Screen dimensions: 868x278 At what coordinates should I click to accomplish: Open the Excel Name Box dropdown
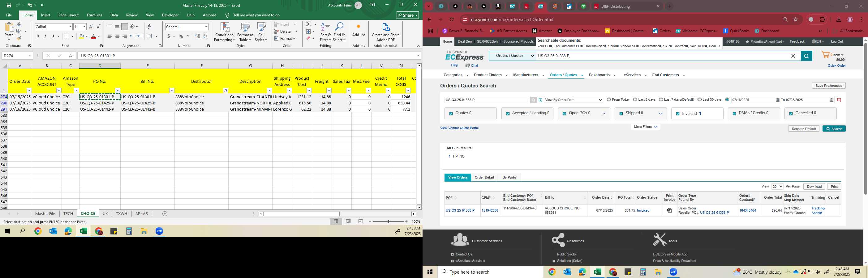pyautogui.click(x=30, y=56)
